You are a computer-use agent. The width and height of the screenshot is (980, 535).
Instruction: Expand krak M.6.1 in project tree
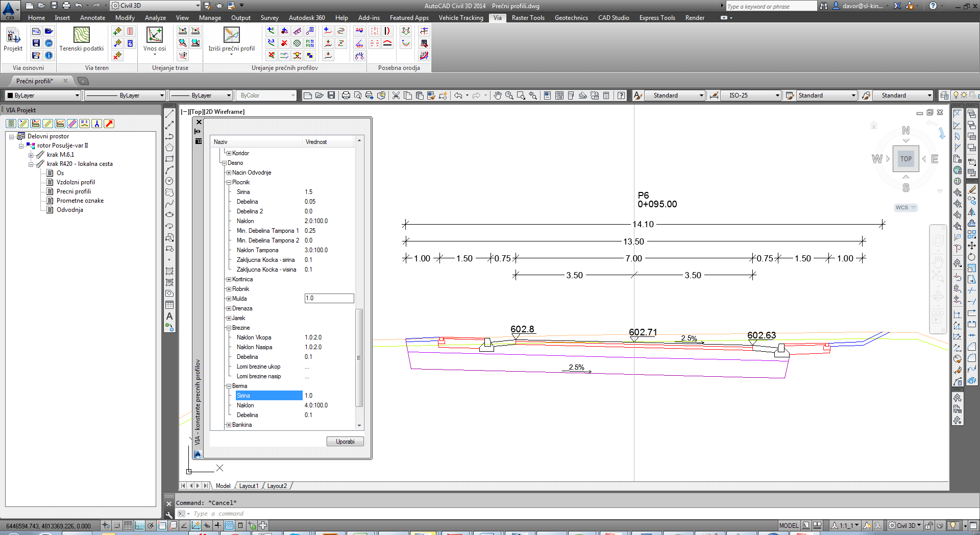[x=31, y=155]
